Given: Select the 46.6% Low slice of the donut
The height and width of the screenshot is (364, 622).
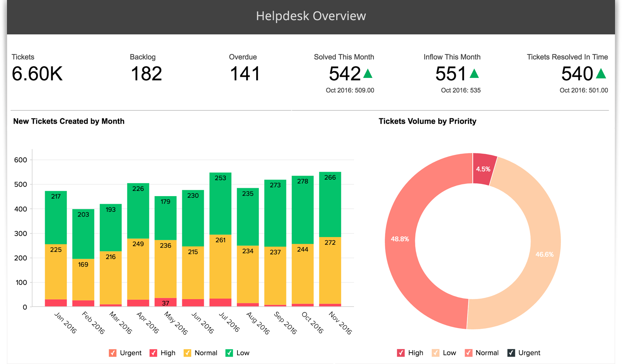Looking at the screenshot, I should point(545,254).
